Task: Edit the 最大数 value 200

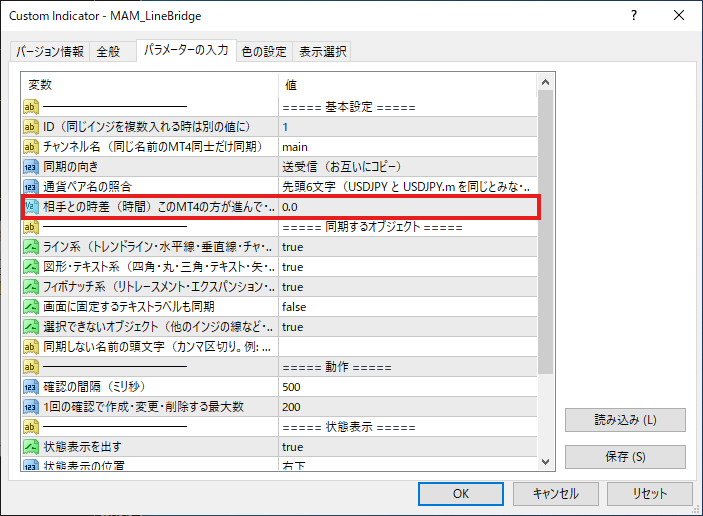Action: click(x=408, y=407)
